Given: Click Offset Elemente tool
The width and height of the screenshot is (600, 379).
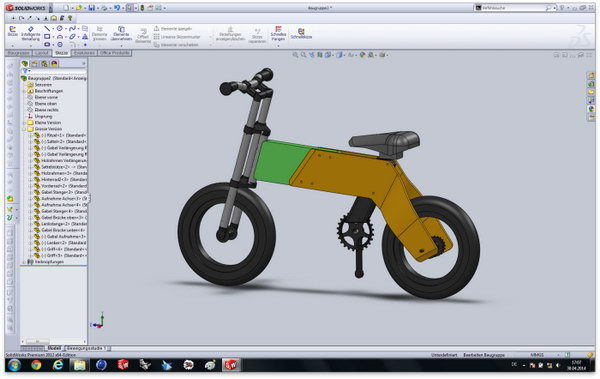Looking at the screenshot, I should [143, 36].
